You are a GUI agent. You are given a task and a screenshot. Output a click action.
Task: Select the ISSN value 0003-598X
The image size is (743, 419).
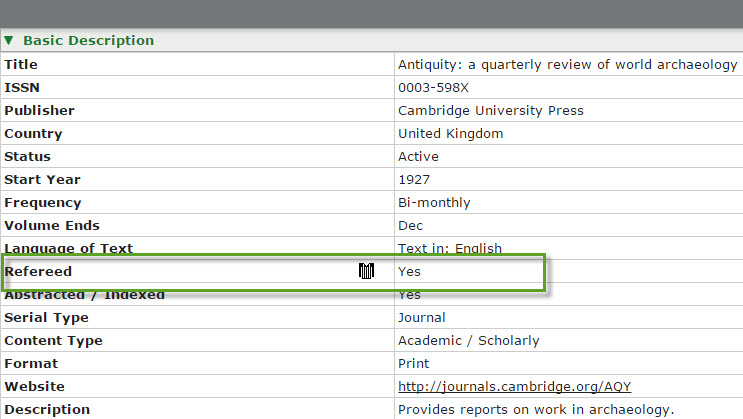pyautogui.click(x=433, y=88)
